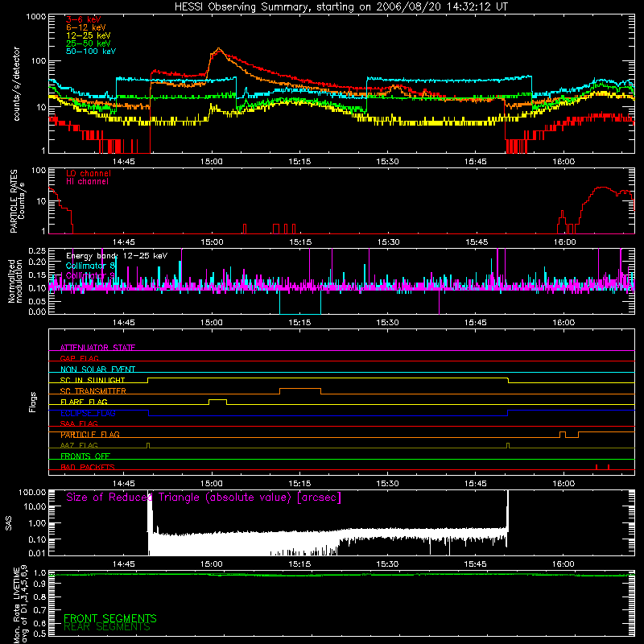Click the 'PARTICLE RATES Counts/s' axis label

(17, 201)
